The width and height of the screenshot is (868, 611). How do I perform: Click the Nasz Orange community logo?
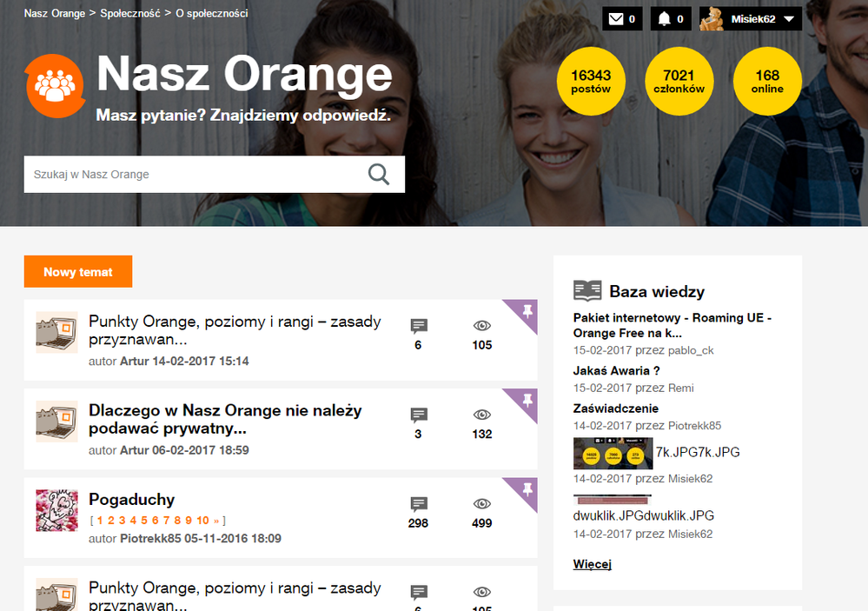55,85
